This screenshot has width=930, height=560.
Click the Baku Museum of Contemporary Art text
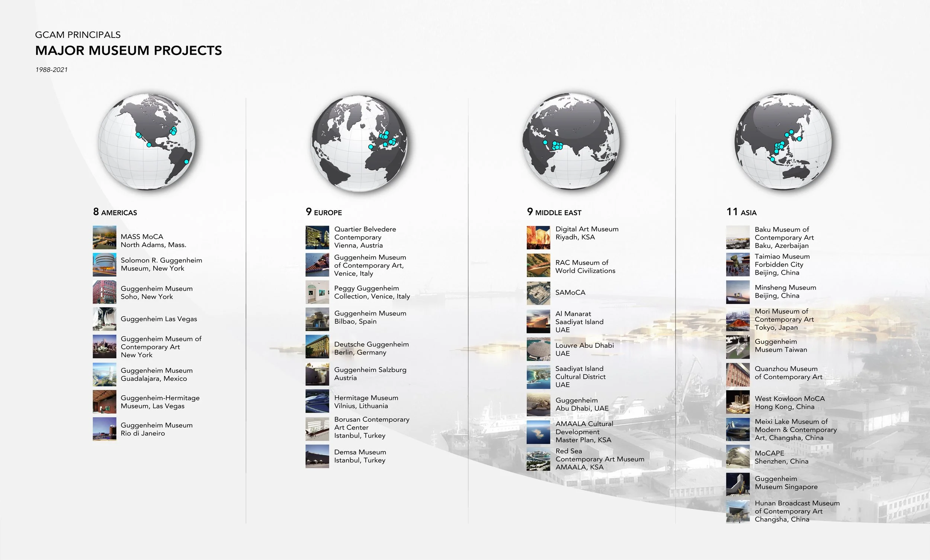784,237
